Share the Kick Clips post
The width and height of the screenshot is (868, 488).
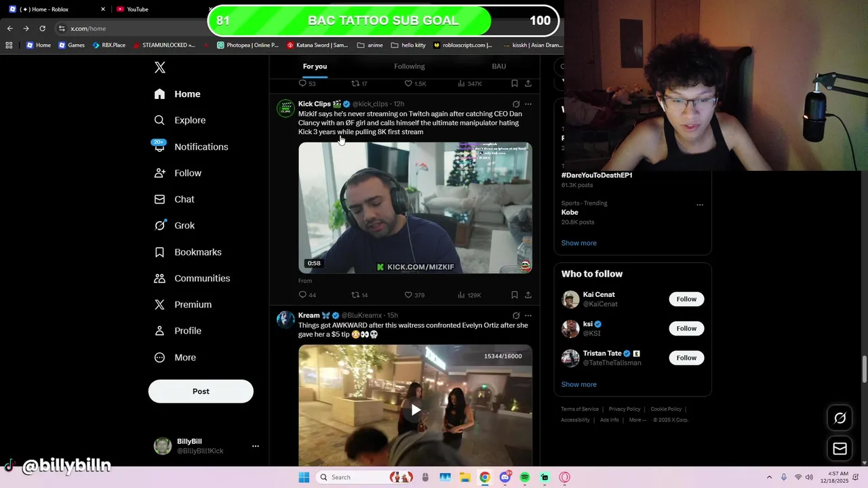(528, 295)
